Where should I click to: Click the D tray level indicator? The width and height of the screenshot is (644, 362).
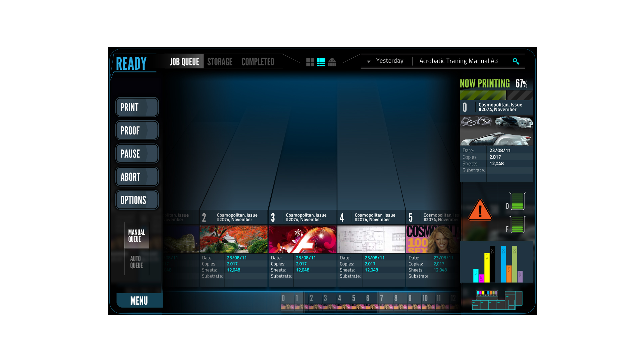(517, 202)
